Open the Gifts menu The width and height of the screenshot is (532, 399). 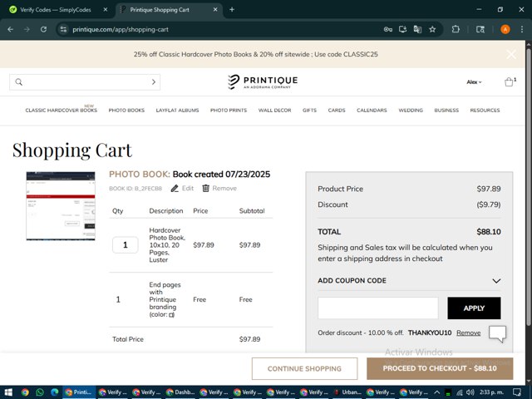(x=309, y=111)
